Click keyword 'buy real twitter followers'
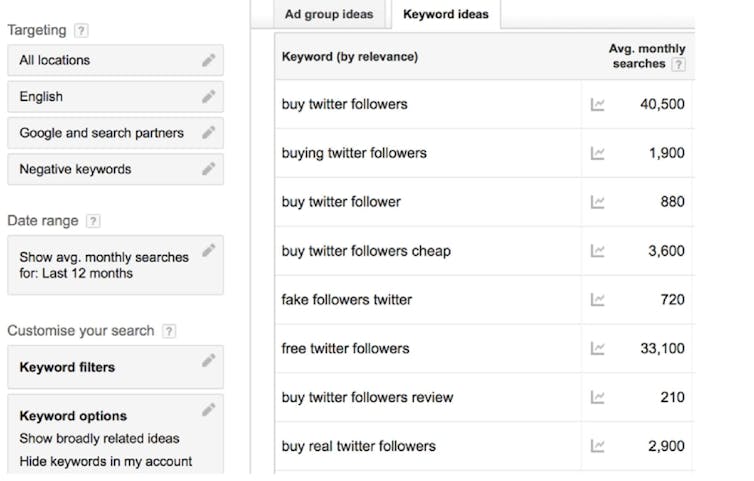Viewport: 754px width, 481px height. [x=359, y=446]
